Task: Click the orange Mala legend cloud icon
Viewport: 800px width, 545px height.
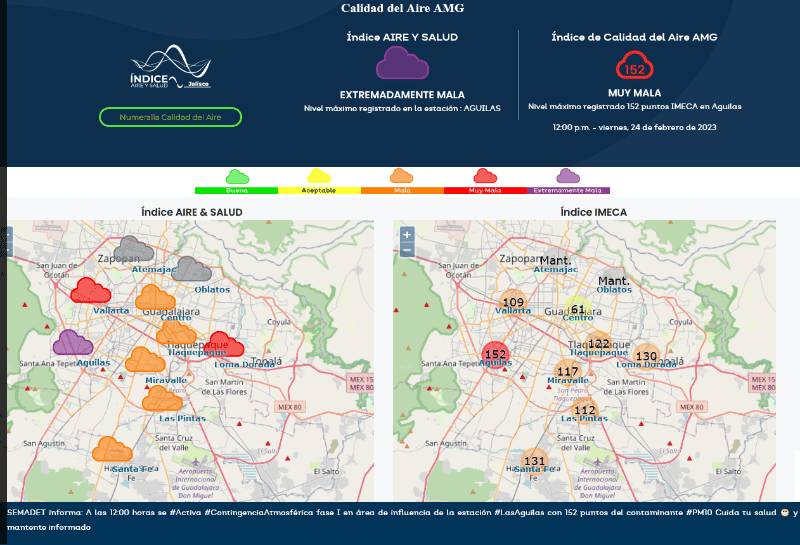Action: click(x=401, y=176)
